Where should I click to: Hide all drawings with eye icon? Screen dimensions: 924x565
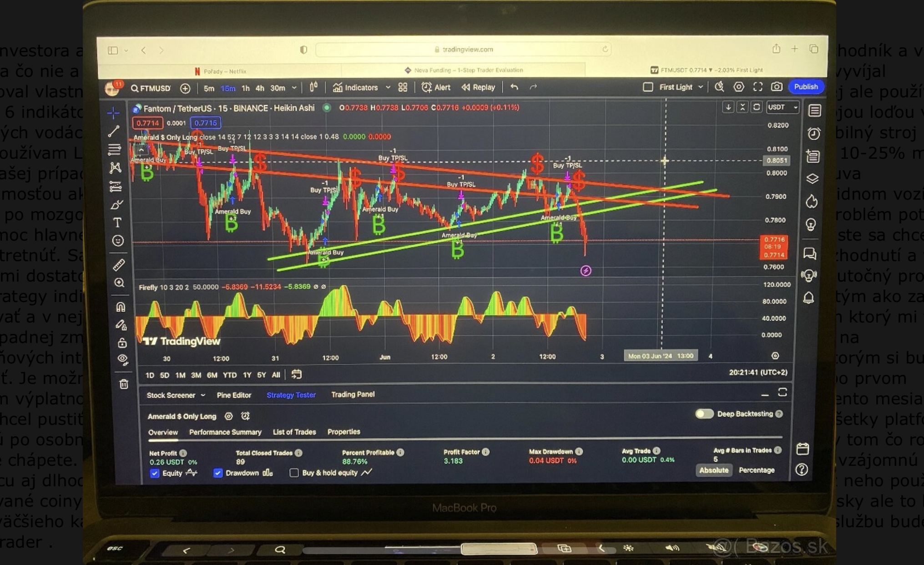123,360
